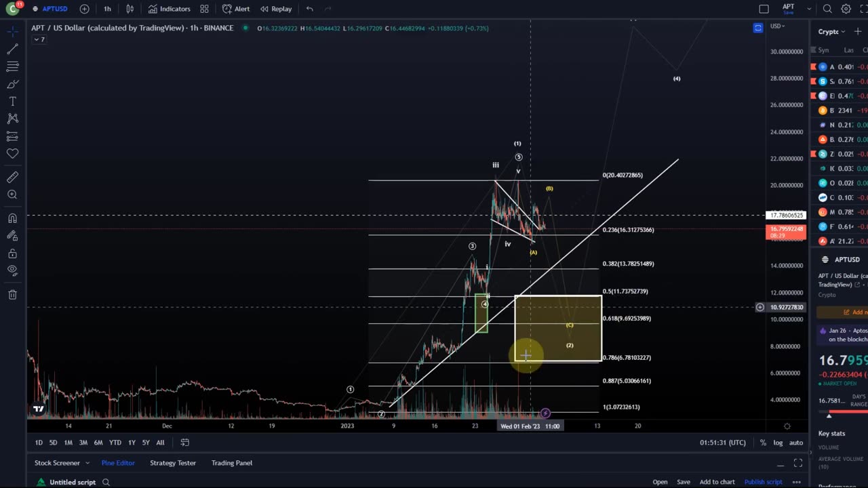Image resolution: width=868 pixels, height=488 pixels.
Task: Select the ruler measure tool
Action: pos(12,177)
